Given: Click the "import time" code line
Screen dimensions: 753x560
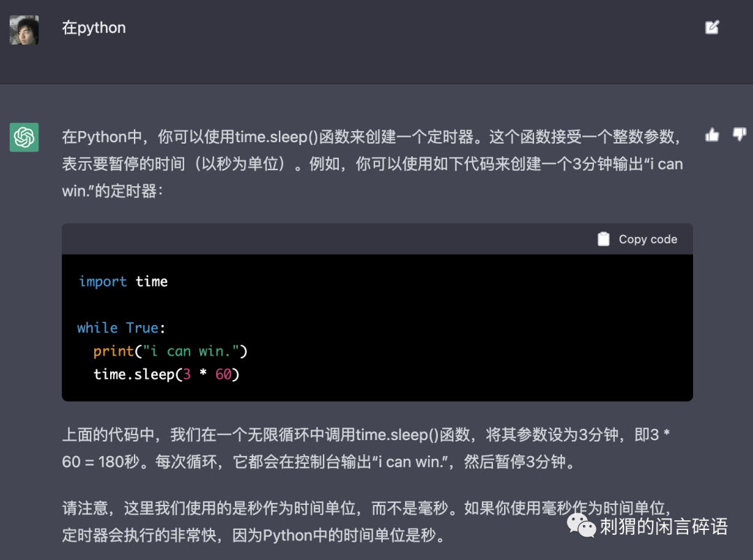Looking at the screenshot, I should [123, 282].
